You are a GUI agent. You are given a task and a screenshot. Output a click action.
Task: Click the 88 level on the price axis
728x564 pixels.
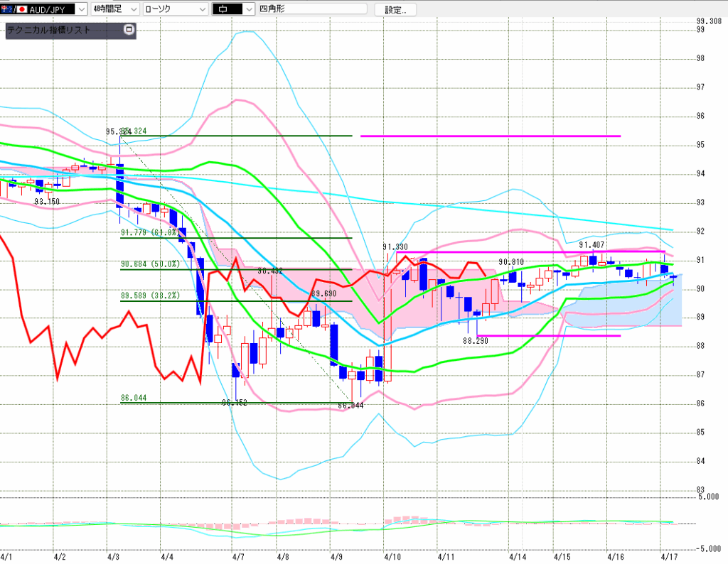(x=700, y=345)
